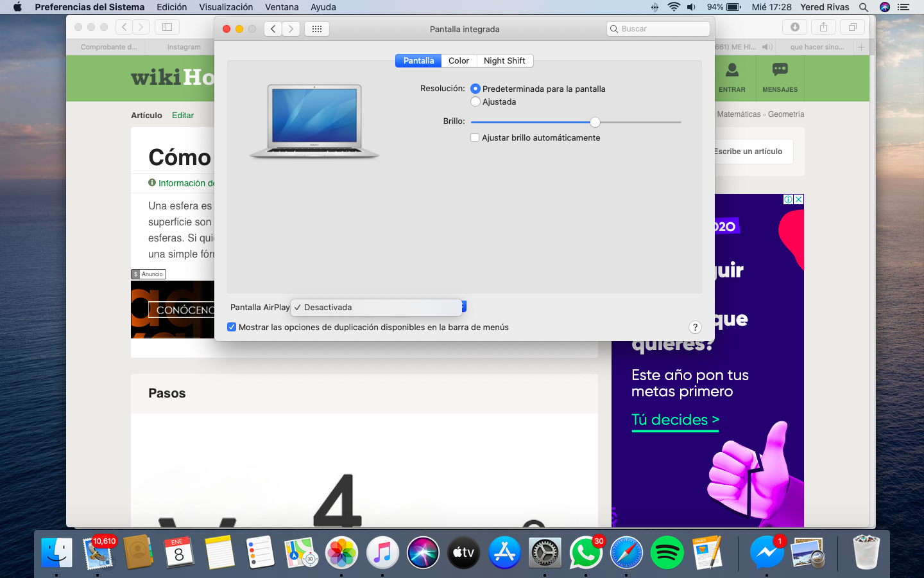Viewport: 924px width, 578px height.
Task: Toggle the Safari sidebar button
Action: coord(167,27)
